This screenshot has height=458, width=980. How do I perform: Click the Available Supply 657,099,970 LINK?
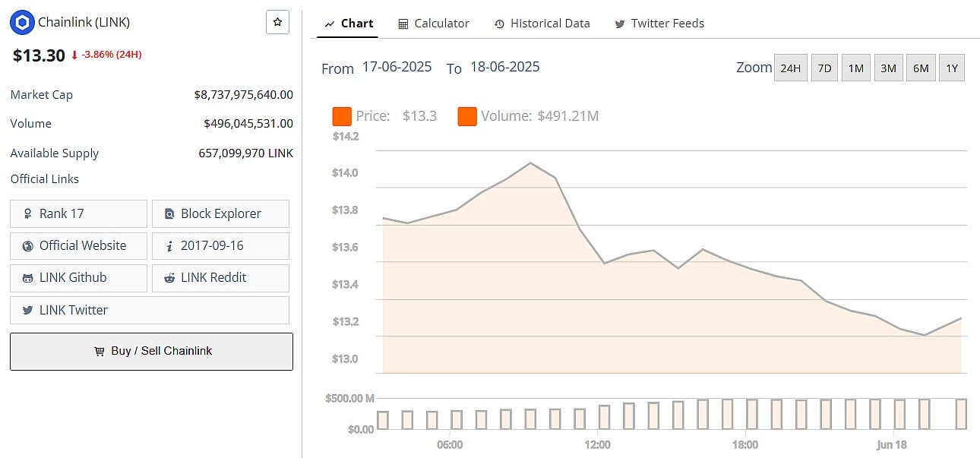pyautogui.click(x=245, y=153)
